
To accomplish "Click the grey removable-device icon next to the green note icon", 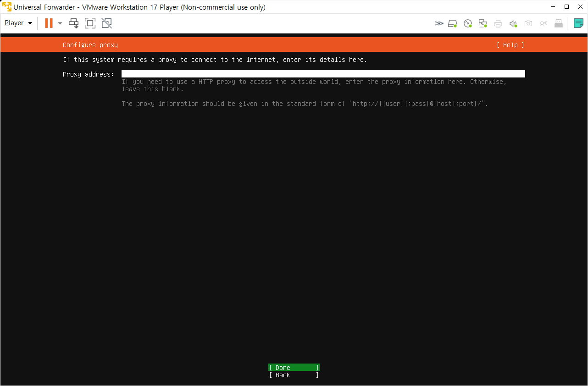I will pos(559,23).
